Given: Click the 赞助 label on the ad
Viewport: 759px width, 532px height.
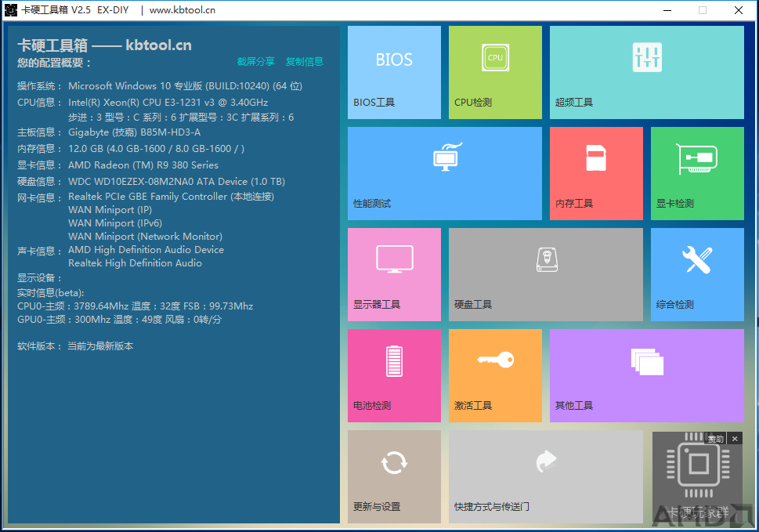Looking at the screenshot, I should [715, 439].
